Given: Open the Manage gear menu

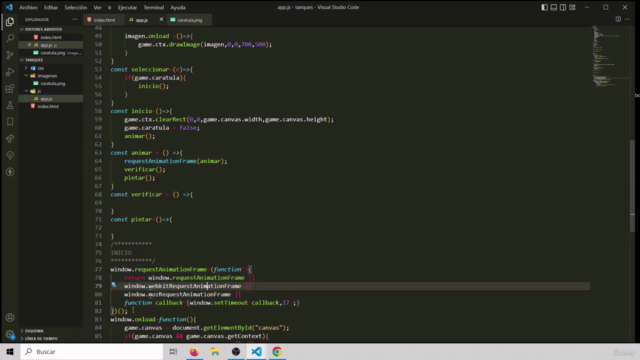Looking at the screenshot, I should [10, 334].
